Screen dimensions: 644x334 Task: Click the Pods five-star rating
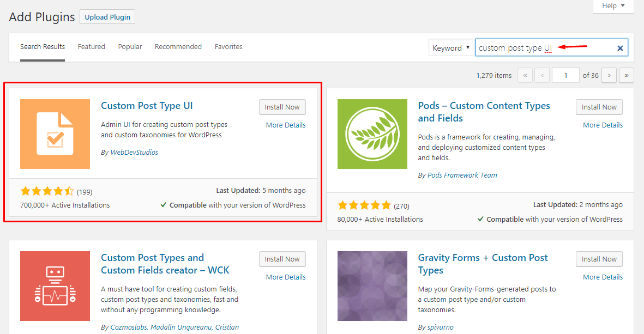coord(364,205)
